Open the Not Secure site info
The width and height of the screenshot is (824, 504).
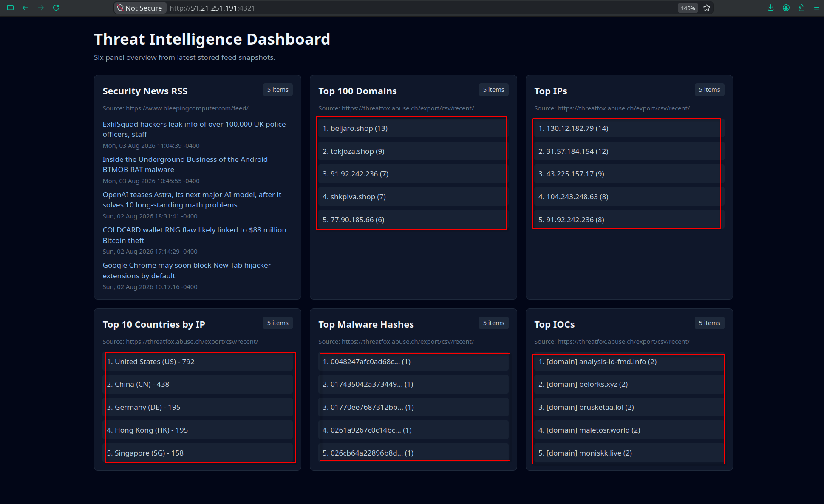(x=140, y=8)
